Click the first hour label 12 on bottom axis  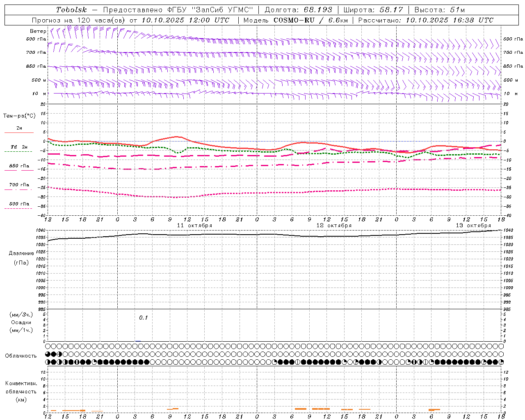point(48,416)
